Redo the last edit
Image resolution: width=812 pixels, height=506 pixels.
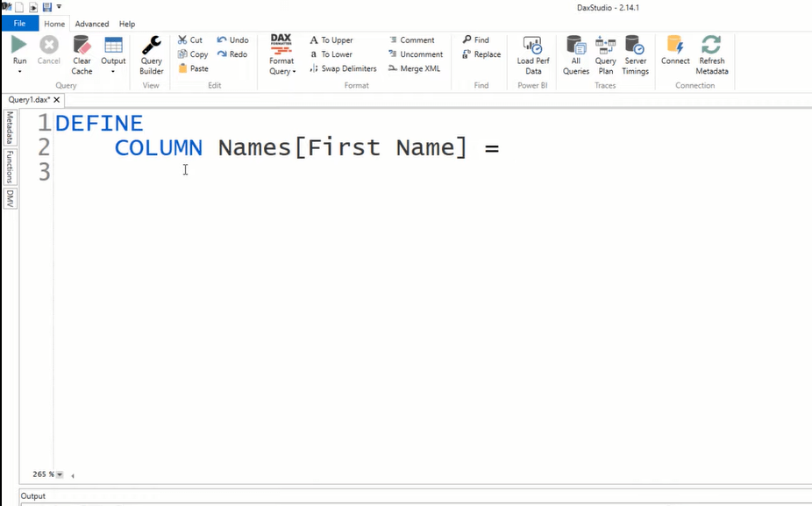232,53
